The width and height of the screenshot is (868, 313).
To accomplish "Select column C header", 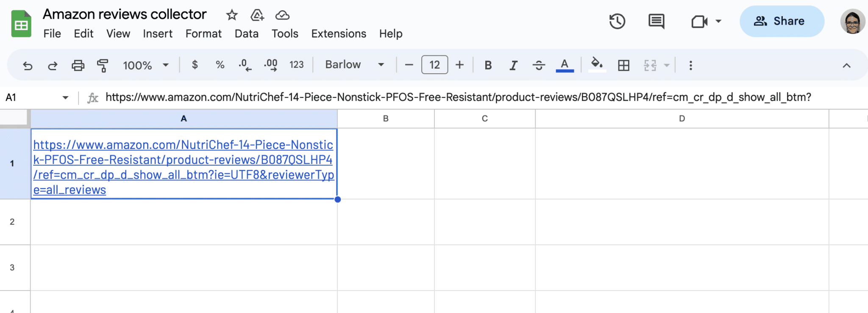I will pos(485,119).
